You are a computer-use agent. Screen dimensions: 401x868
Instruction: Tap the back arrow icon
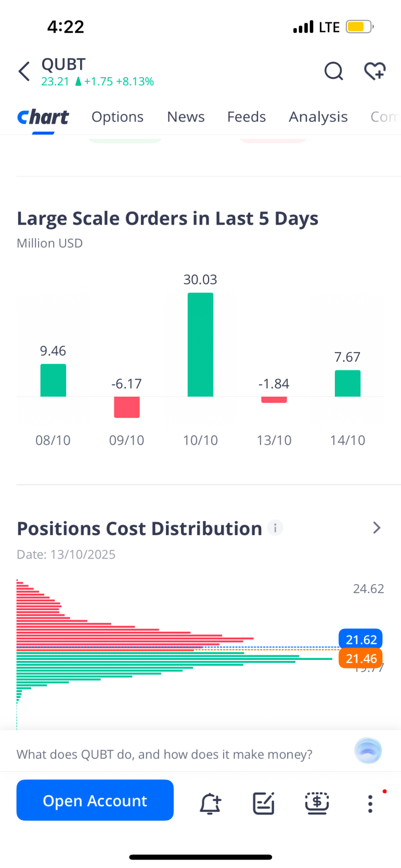pos(24,71)
